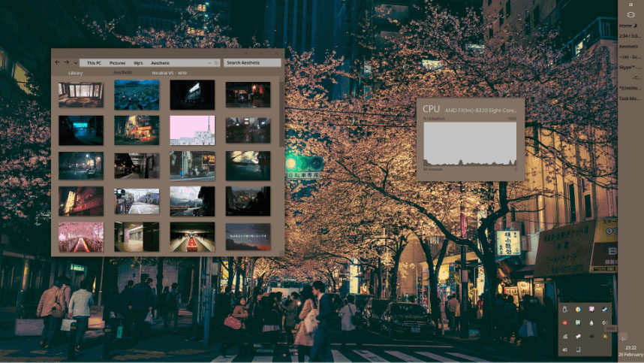This screenshot has width=644, height=363.
Task: Toggle the hidden tray icons arrow
Action: (624, 338)
